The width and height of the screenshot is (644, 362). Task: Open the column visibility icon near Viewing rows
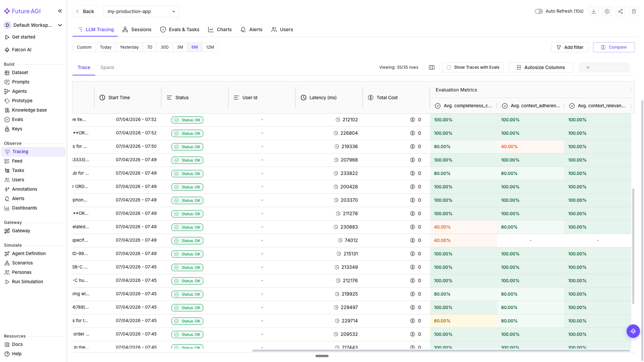click(x=432, y=67)
